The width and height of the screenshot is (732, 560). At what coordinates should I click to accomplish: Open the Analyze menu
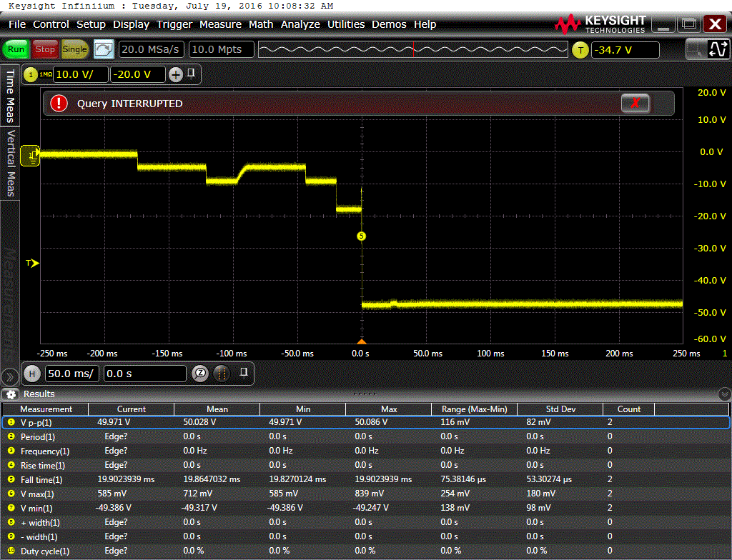tap(300, 24)
